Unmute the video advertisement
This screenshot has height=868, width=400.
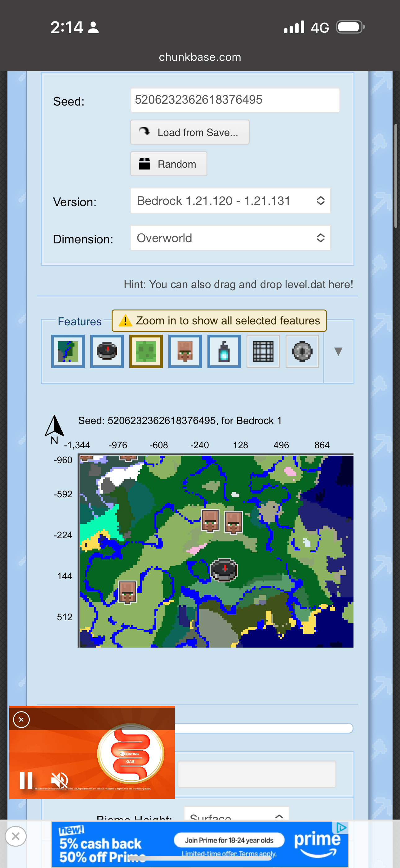click(x=59, y=780)
